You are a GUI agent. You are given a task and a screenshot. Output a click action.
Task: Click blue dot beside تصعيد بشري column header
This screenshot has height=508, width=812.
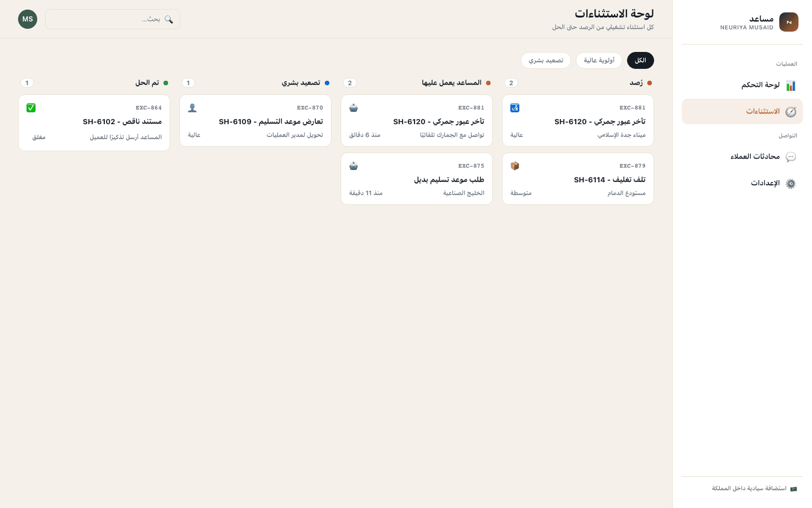click(327, 83)
